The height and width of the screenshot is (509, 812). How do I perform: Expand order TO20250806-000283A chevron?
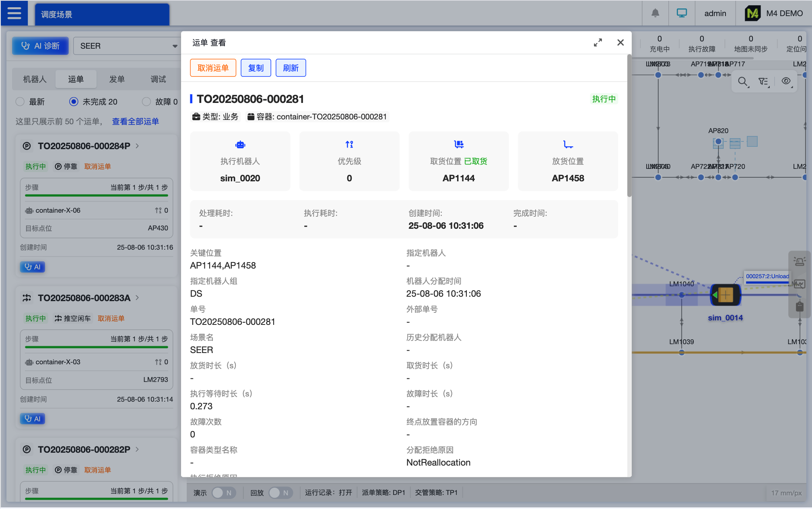coord(138,298)
